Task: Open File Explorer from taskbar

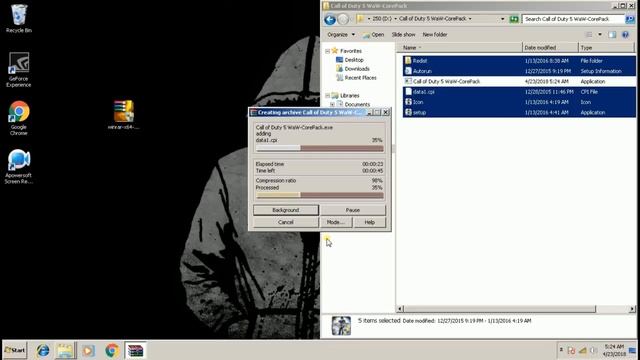Action: click(x=65, y=350)
